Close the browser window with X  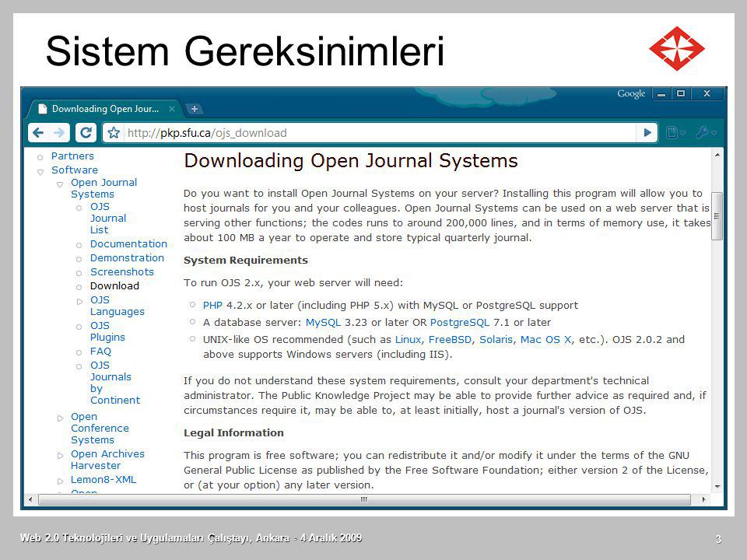[707, 94]
